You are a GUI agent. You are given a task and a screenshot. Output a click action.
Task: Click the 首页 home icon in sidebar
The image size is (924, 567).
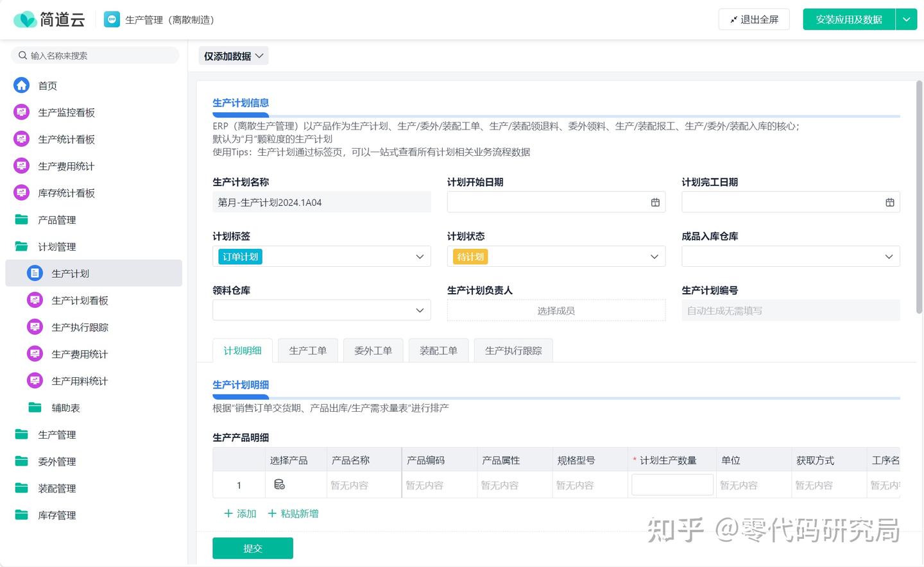click(x=22, y=85)
